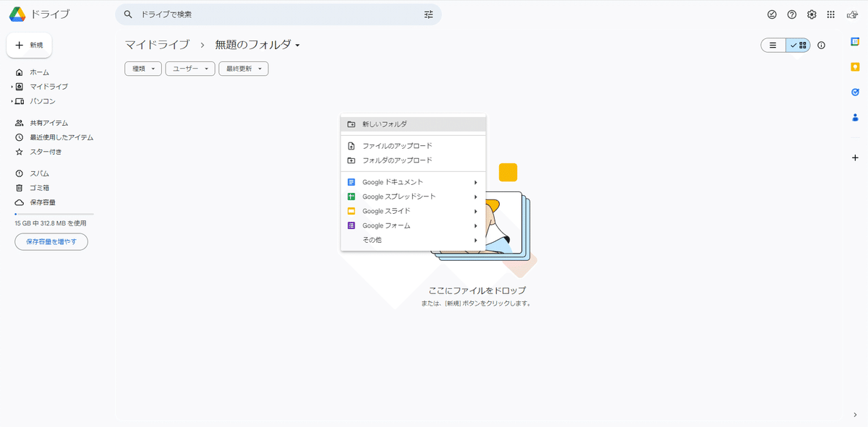The width and height of the screenshot is (868, 427).
Task: Open Google apps grid icon
Action: [x=831, y=14]
